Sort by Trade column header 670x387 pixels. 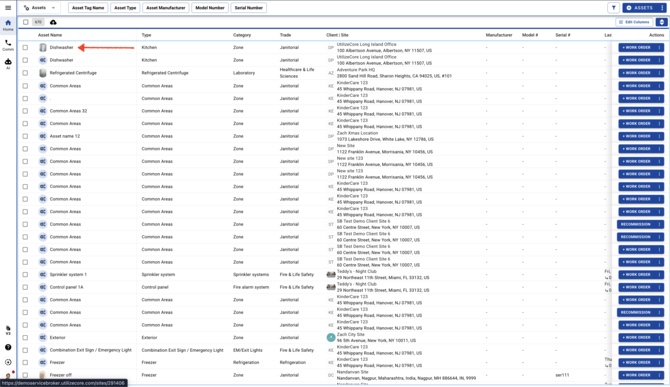pos(285,35)
